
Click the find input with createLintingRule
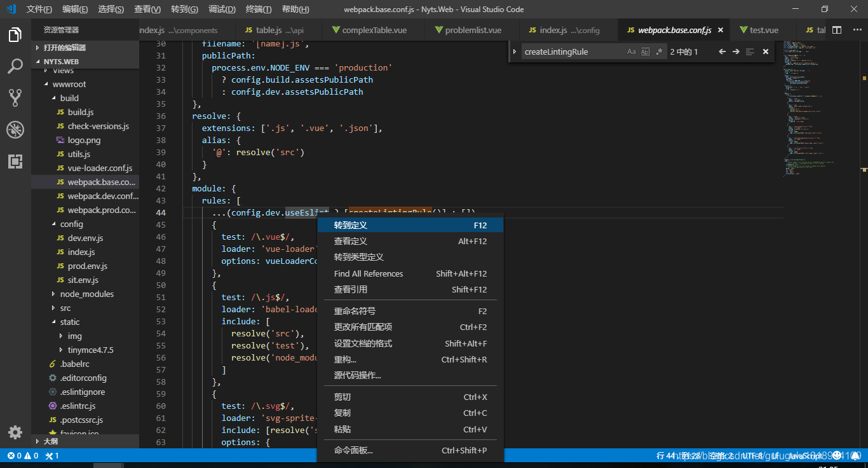point(572,52)
